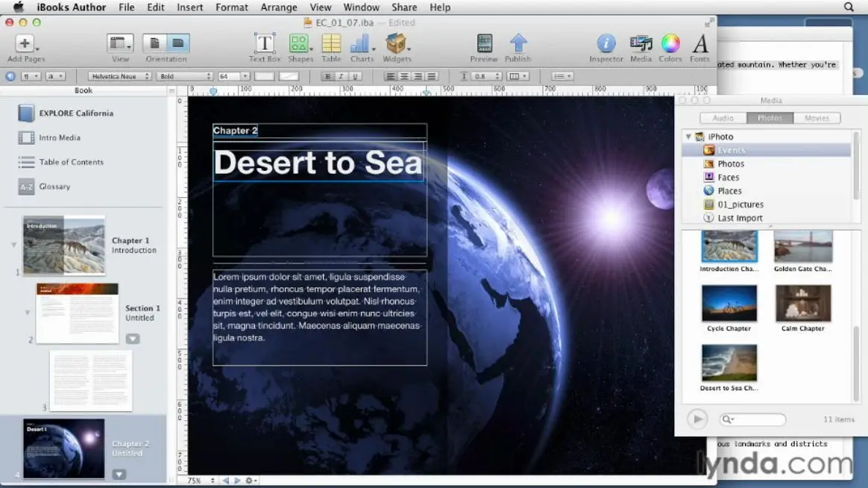Open the Share menu
Image resolution: width=868 pixels, height=488 pixels.
pos(404,7)
